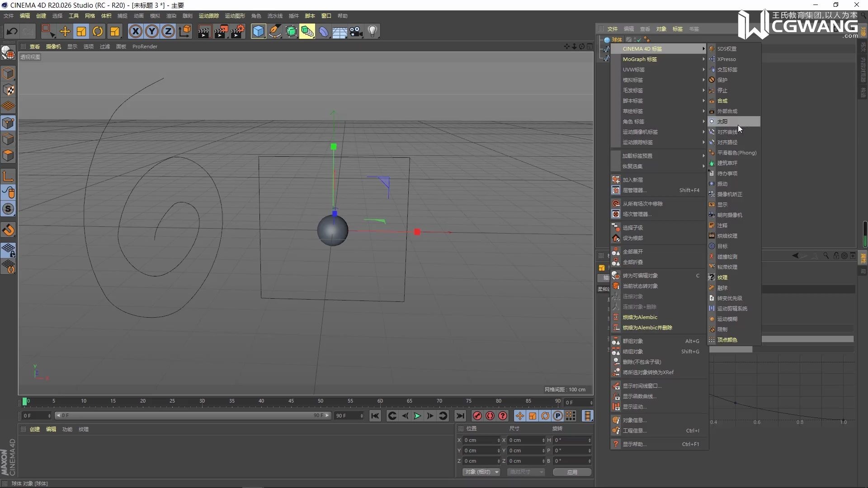The image size is (868, 488).
Task: Select the Scale tool
Action: pos(81,31)
